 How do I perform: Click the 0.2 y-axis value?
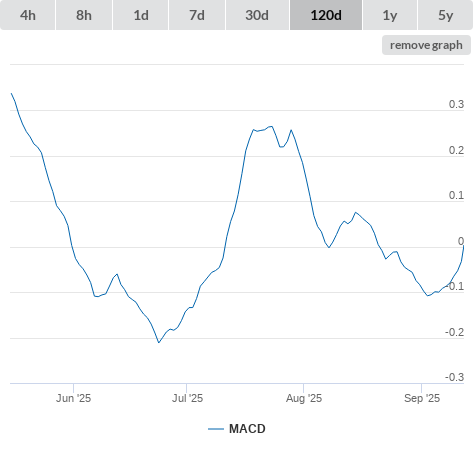(x=456, y=150)
